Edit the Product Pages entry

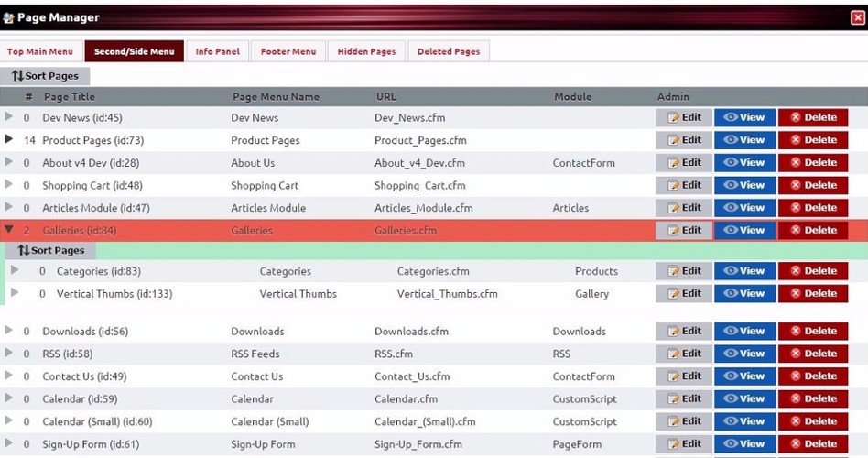(684, 140)
